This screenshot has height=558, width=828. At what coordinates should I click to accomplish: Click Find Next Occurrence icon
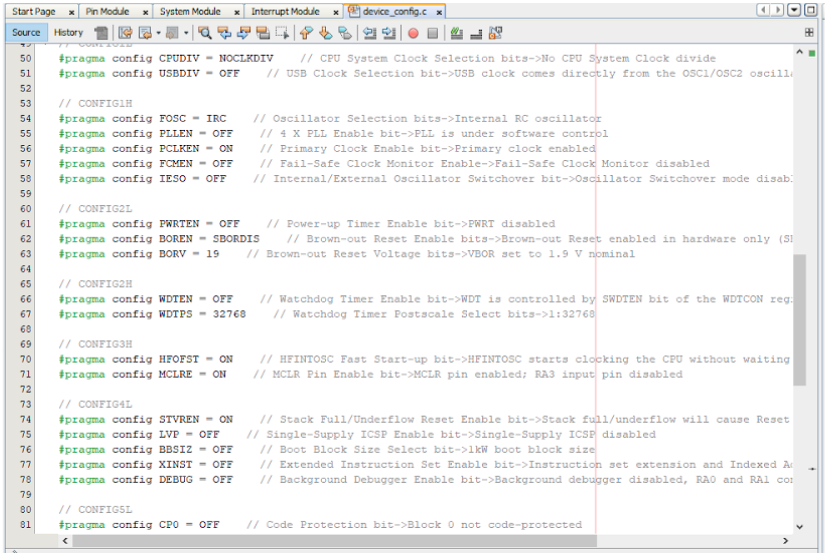243,33
